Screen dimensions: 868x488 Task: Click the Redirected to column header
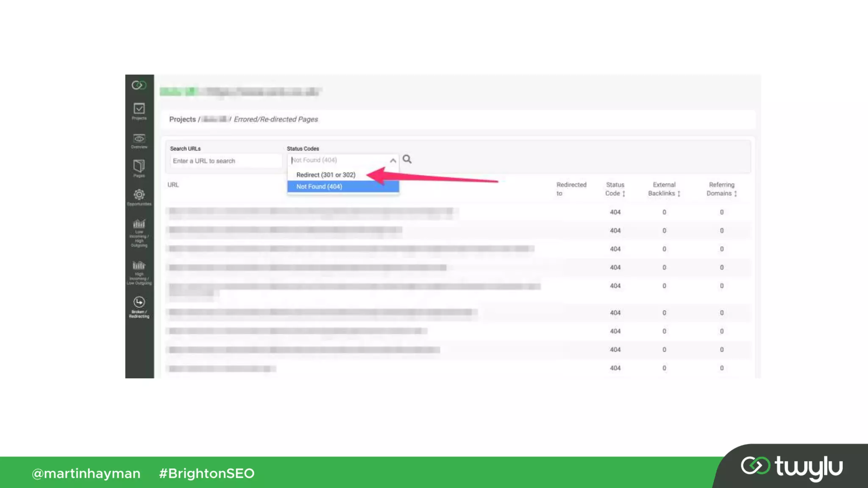(x=571, y=189)
